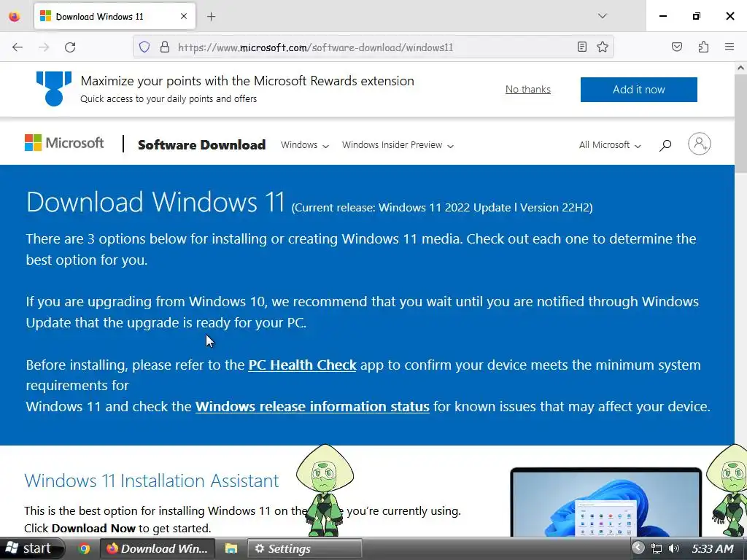The height and width of the screenshot is (560, 747).
Task: Click the vertical scrollbar thumb
Action: (740, 123)
